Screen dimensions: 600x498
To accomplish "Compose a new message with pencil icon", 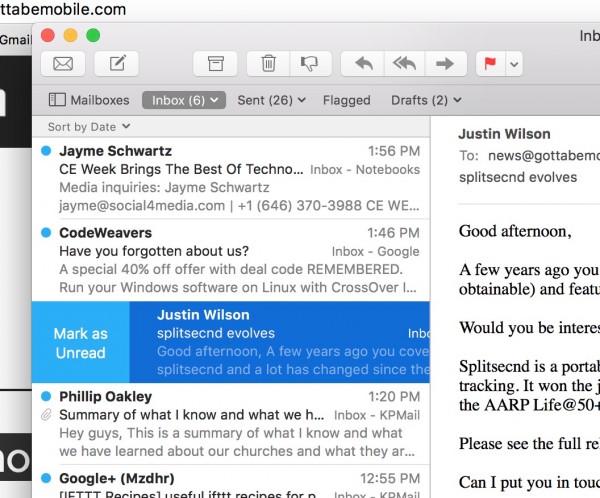I will click(116, 64).
